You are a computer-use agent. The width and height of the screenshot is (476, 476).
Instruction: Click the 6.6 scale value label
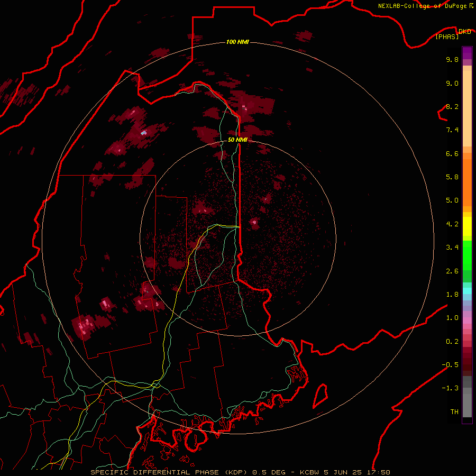coord(452,153)
